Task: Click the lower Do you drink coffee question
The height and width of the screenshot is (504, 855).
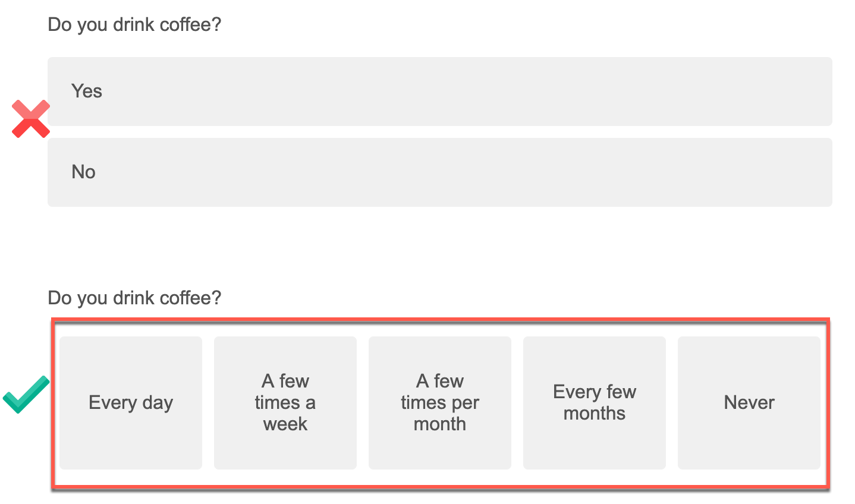Action: pyautogui.click(x=134, y=298)
